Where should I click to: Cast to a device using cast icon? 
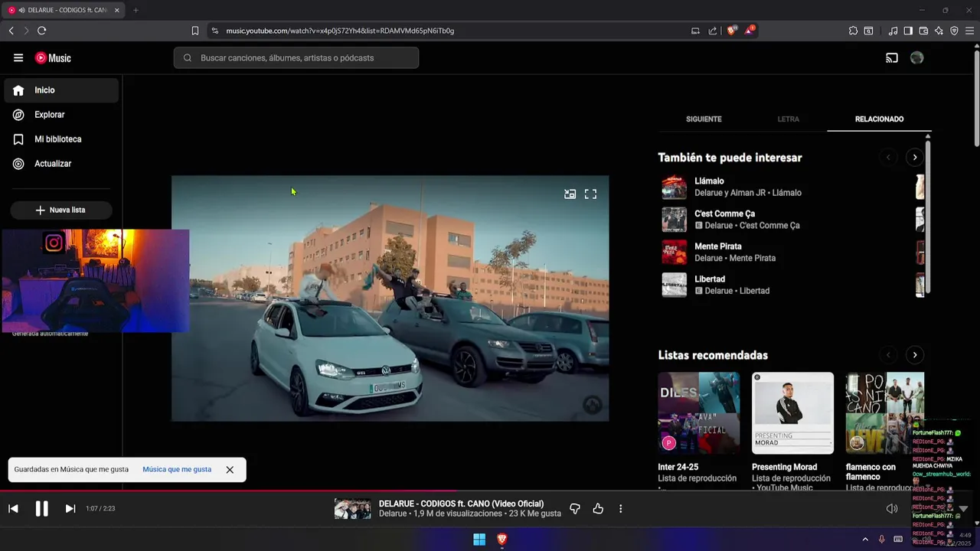click(892, 58)
